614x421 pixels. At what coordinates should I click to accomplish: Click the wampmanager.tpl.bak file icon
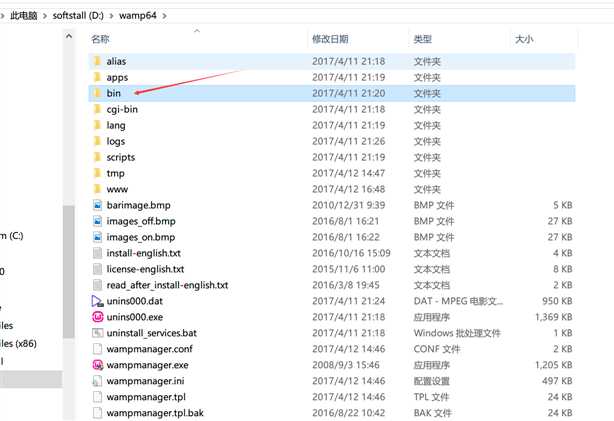(98, 413)
